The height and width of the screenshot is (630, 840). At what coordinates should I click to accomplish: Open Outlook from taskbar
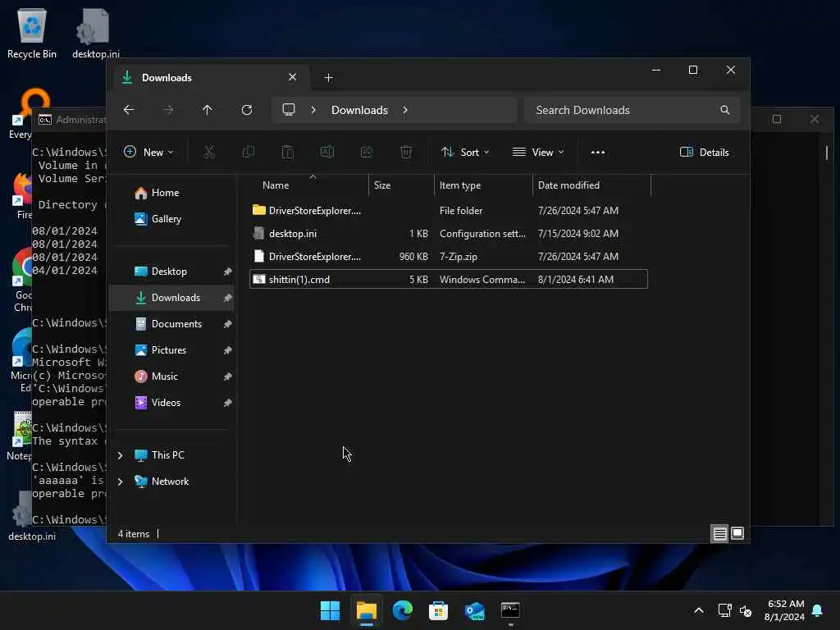(x=475, y=610)
